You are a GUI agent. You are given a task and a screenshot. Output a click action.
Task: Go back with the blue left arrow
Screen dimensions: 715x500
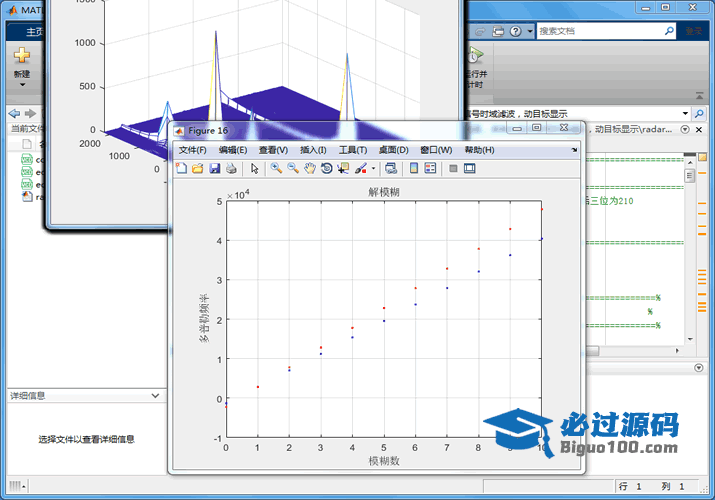[14, 113]
